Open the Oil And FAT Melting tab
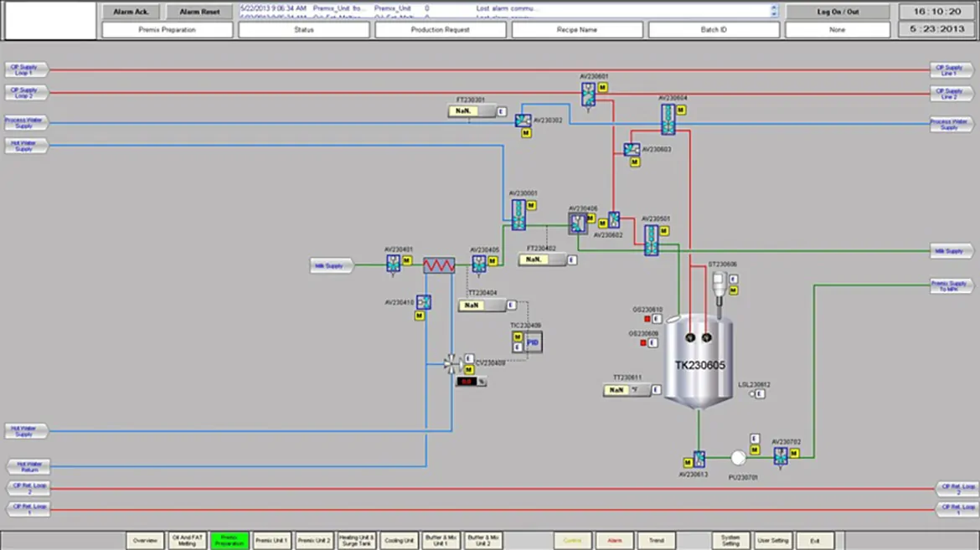Screen dimensions: 980x550 coord(187,541)
